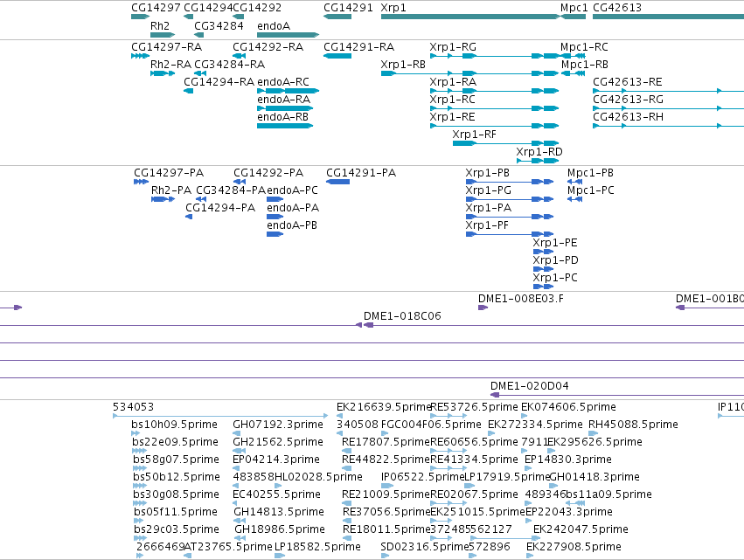Select the CG14291-RA transcript bar
This screenshot has height=560, width=744.
pyautogui.click(x=337, y=56)
